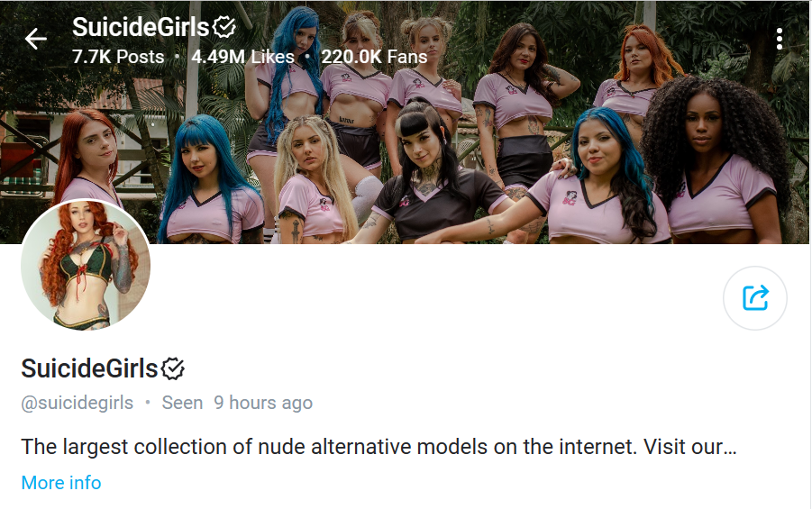Select the 4.49M Likes counter
This screenshot has width=812, height=509.
tap(242, 57)
